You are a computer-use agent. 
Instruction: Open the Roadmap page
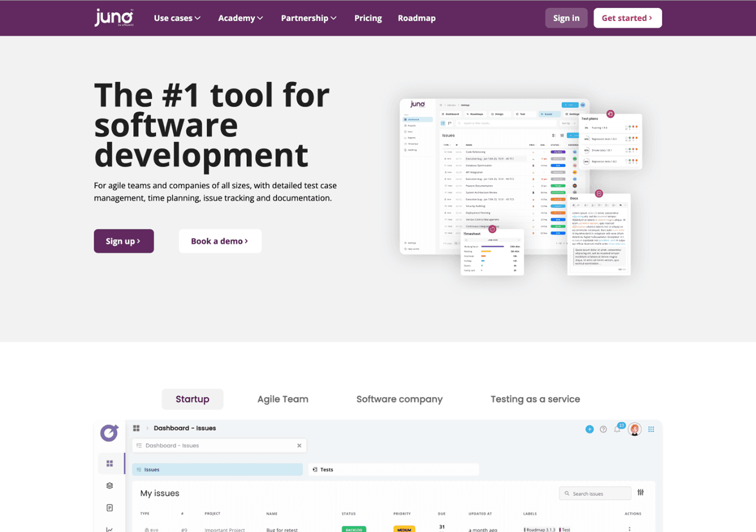tap(417, 18)
